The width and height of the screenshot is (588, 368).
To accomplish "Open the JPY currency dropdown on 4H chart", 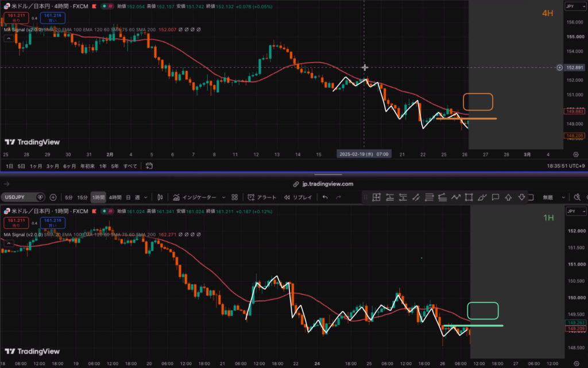I will coord(575,6).
